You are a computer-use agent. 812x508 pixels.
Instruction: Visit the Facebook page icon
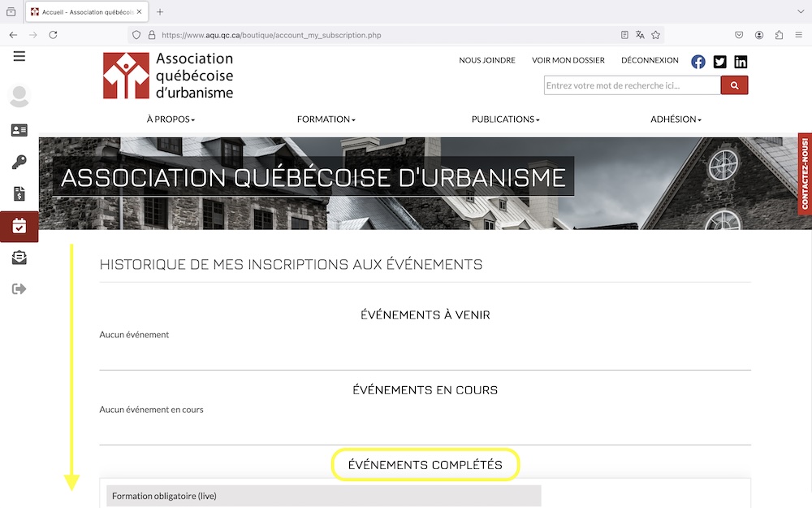(698, 62)
